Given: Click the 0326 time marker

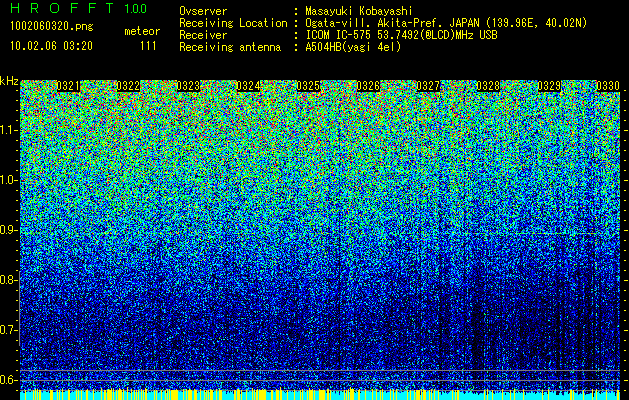Looking at the screenshot, I should point(368,86).
